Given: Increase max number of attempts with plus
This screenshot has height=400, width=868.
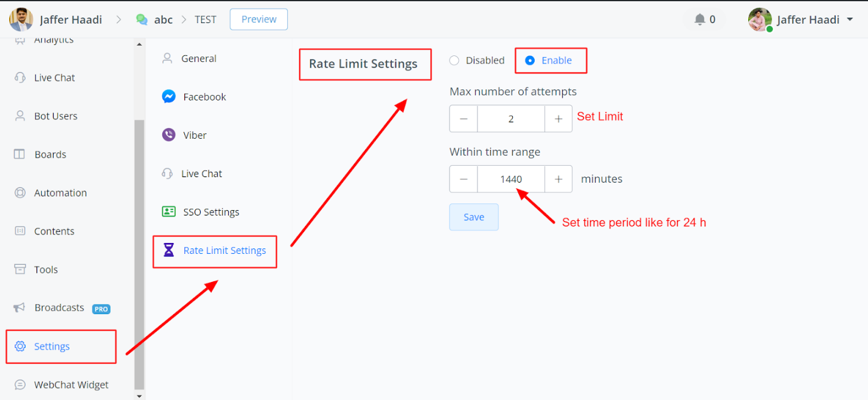Looking at the screenshot, I should 558,119.
